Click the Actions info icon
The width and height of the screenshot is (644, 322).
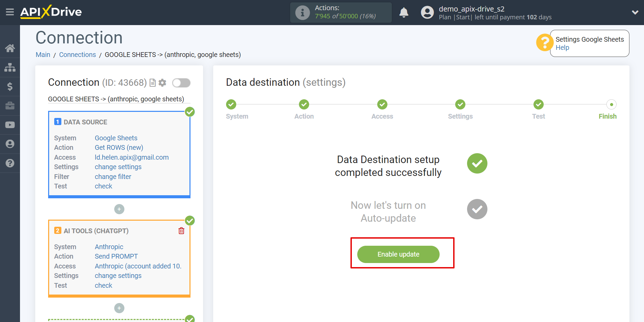(302, 13)
